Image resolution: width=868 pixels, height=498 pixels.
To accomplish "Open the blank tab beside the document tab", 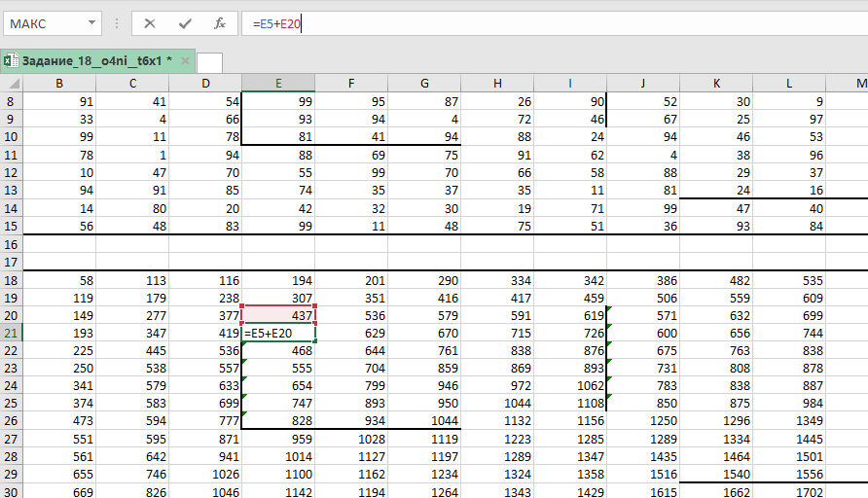I will [209, 62].
